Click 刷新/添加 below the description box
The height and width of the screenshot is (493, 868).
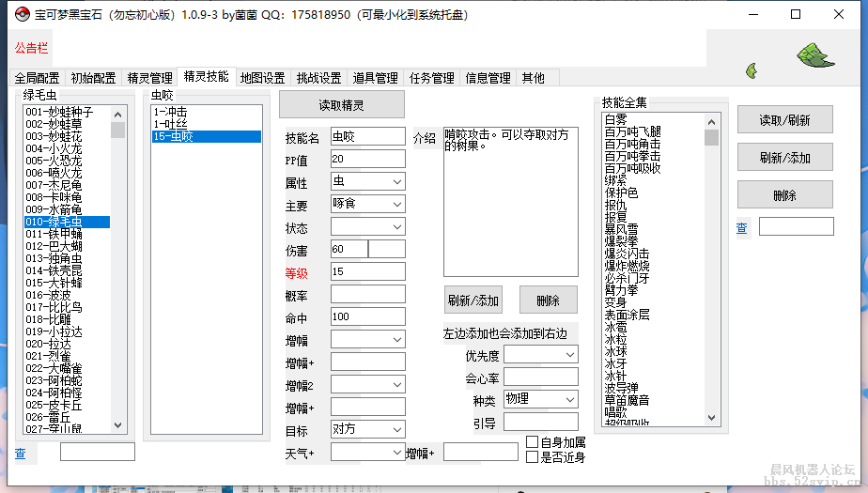point(473,300)
